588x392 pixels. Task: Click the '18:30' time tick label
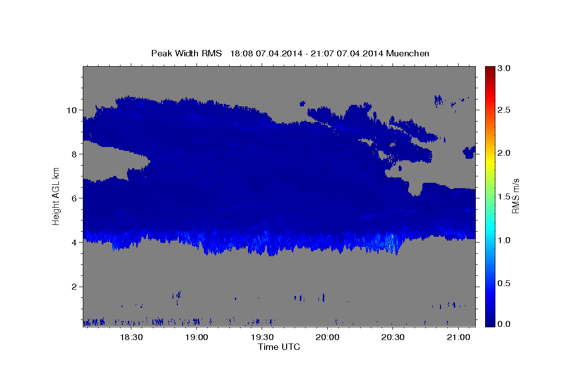(x=131, y=338)
